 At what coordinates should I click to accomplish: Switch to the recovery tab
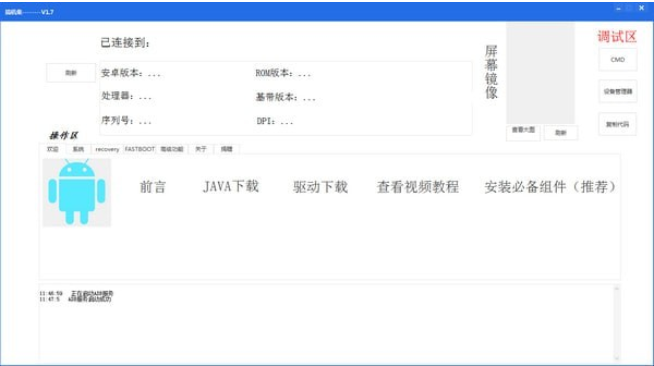tap(107, 149)
